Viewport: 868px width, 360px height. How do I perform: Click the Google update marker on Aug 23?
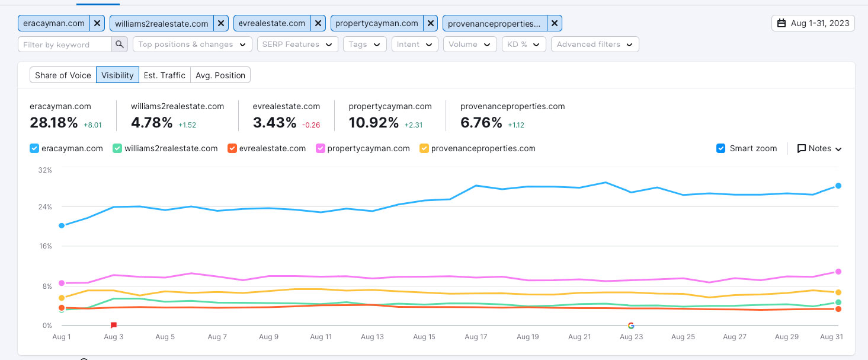[631, 325]
